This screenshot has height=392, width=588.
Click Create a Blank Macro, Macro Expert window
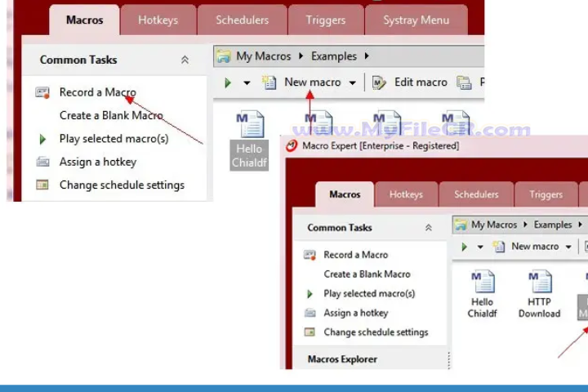[367, 274]
